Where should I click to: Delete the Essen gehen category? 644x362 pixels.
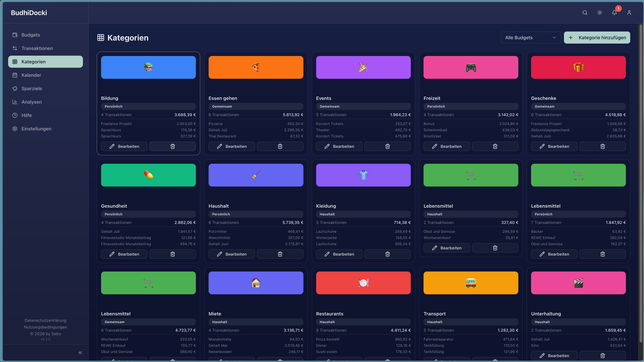(x=280, y=146)
